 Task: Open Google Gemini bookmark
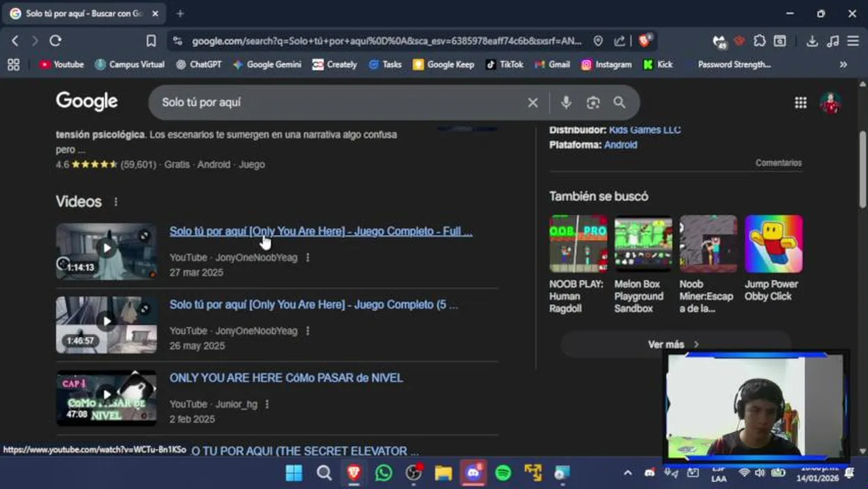click(x=267, y=65)
